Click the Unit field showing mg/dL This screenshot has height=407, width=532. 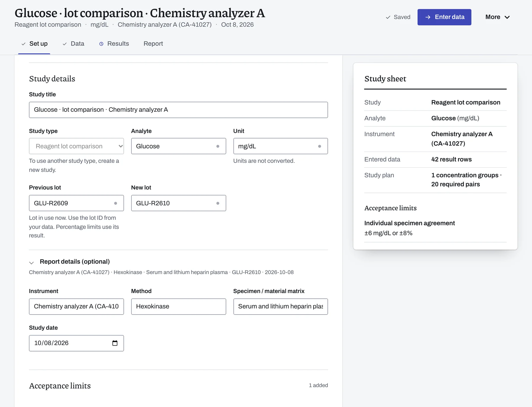[280, 146]
